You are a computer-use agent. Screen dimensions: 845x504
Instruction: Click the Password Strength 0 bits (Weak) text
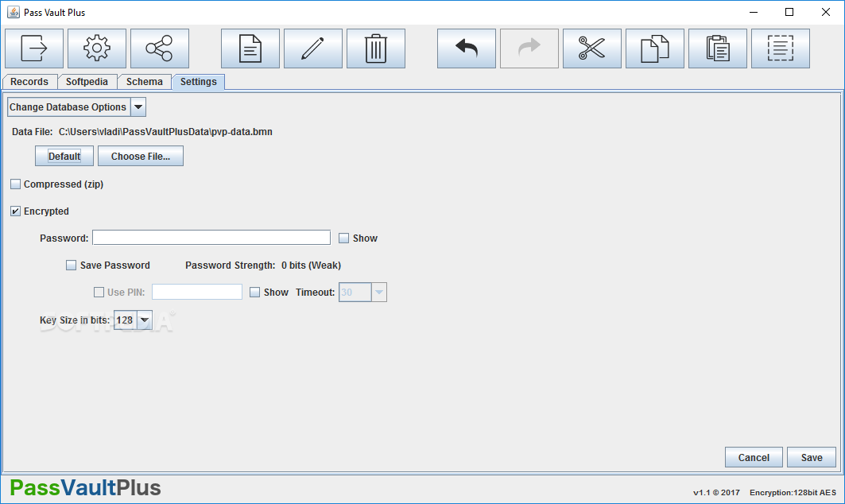[x=263, y=266]
